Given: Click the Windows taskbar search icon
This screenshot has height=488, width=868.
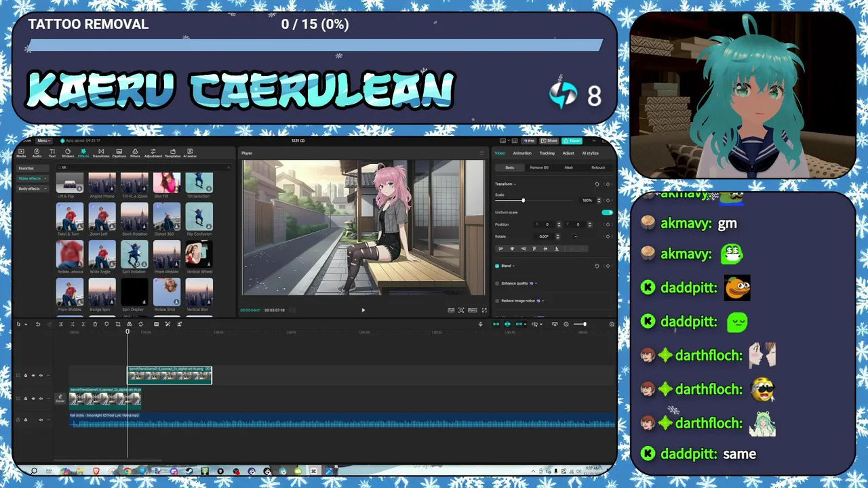Looking at the screenshot, I should pyautogui.click(x=33, y=471).
